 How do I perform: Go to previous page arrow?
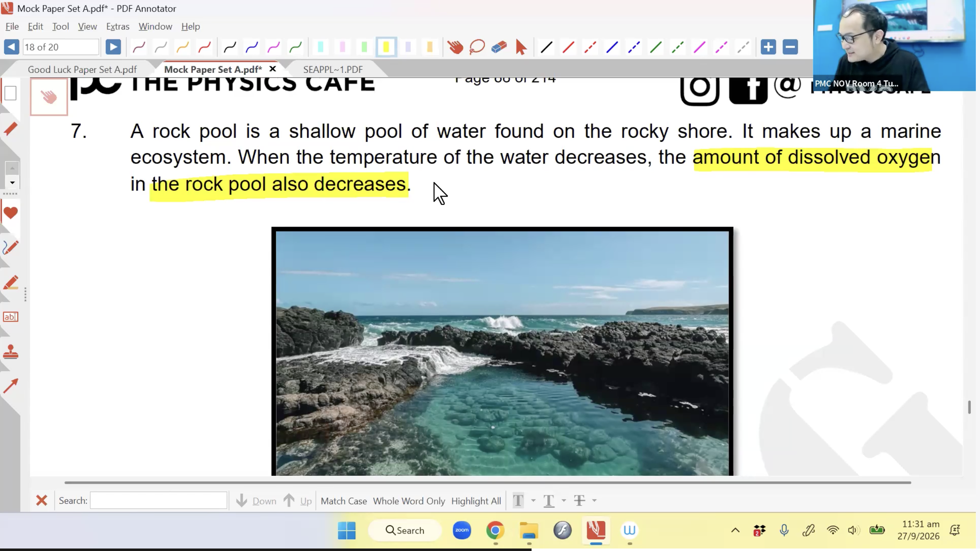point(11,47)
